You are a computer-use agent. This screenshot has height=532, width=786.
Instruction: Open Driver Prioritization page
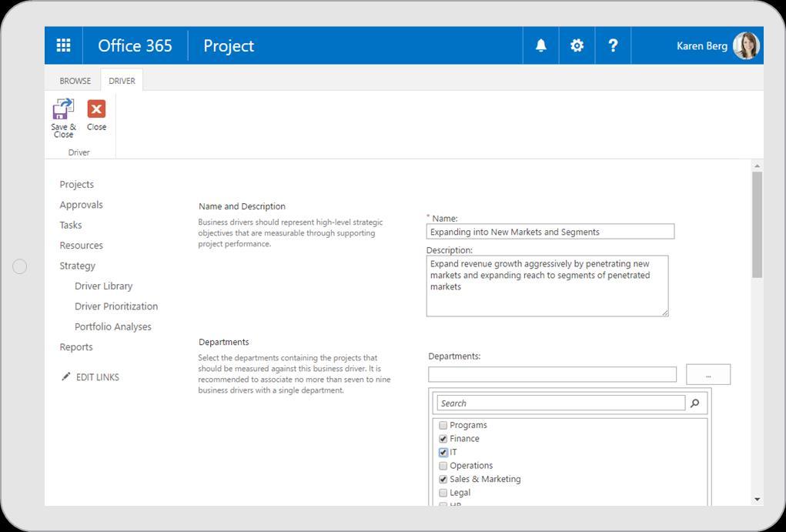[116, 306]
